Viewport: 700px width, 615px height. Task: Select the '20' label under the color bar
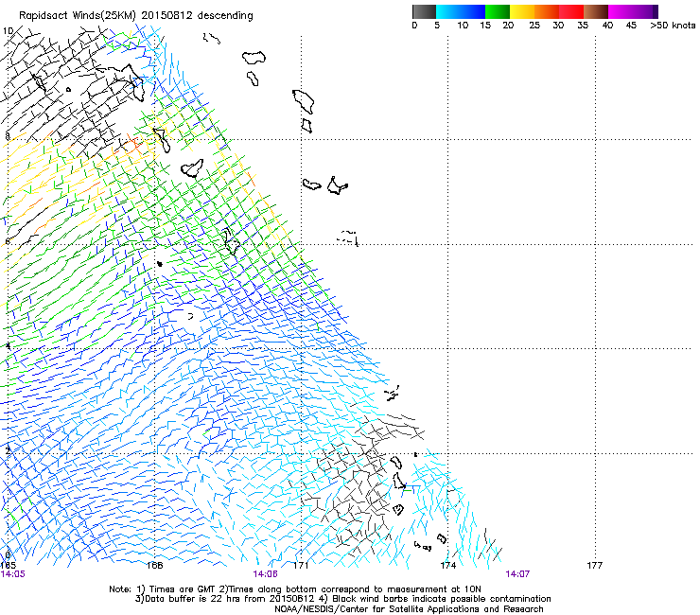(508, 26)
